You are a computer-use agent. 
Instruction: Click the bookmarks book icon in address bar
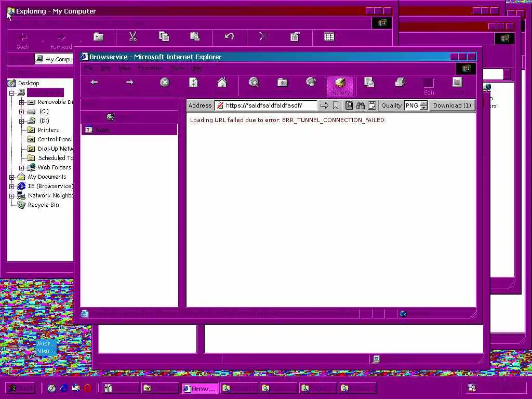point(349,105)
